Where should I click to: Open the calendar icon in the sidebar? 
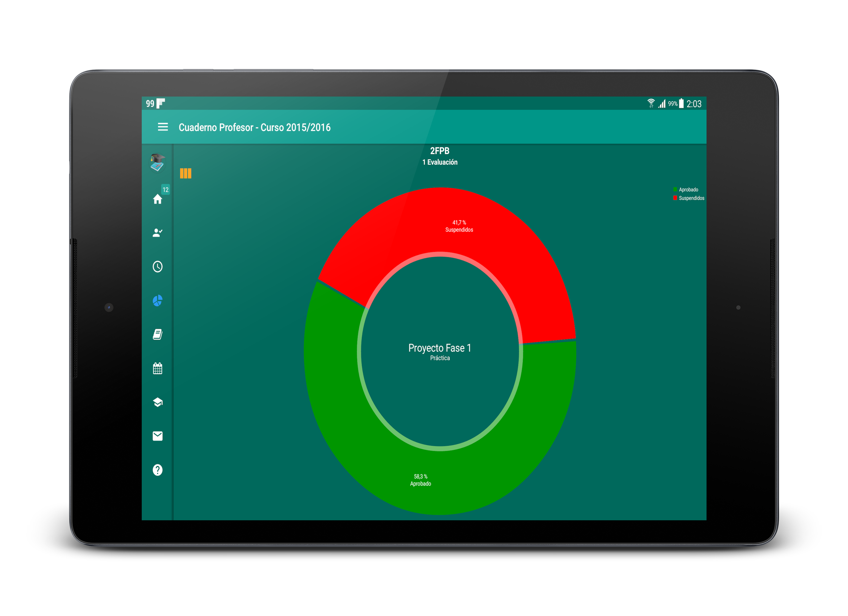coord(157,368)
